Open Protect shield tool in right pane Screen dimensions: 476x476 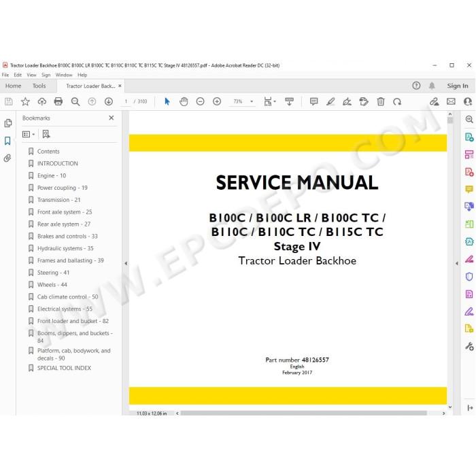[469, 277]
